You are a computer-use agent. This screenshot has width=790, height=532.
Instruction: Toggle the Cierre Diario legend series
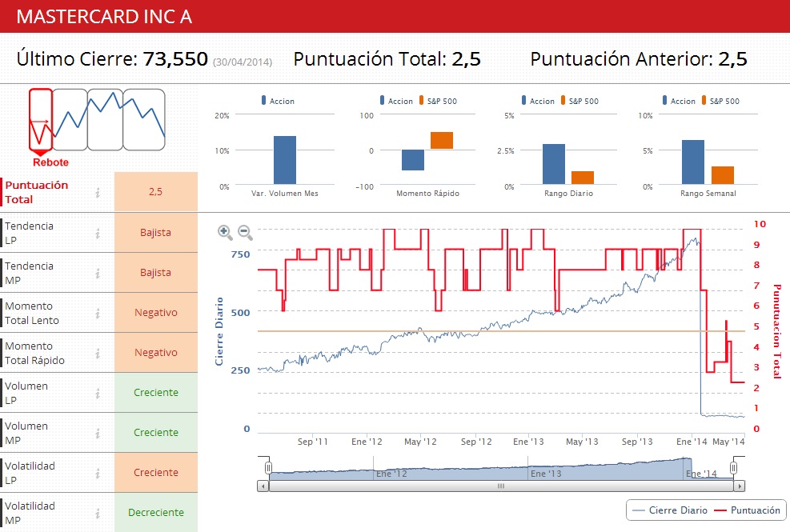[669, 510]
